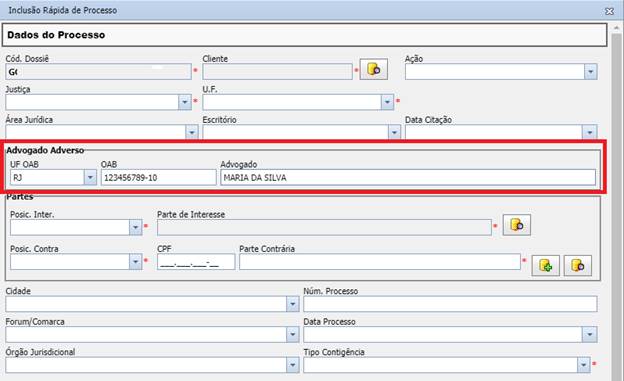Click the Dados do Processo header
The height and width of the screenshot is (381, 624).
pos(304,35)
